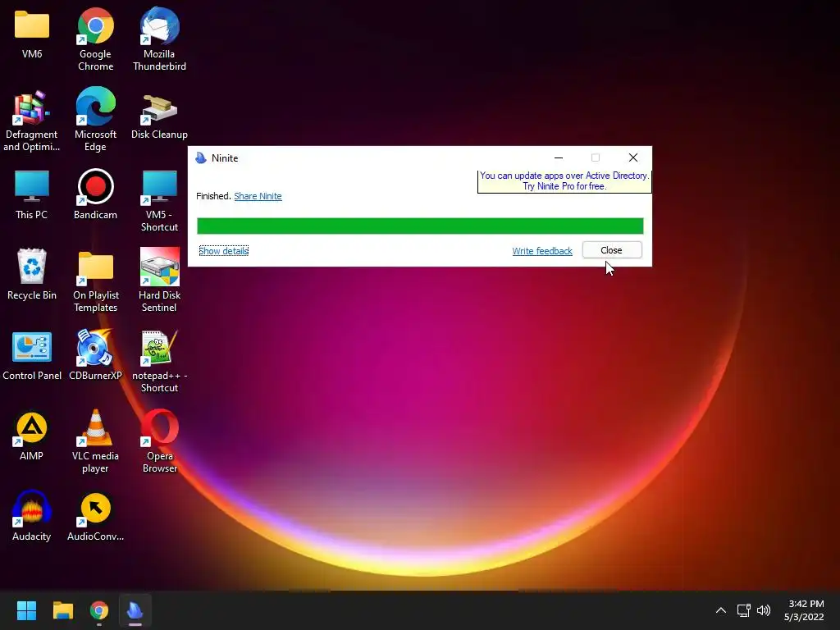Click the Ninite Pro Active Directory banner
The height and width of the screenshot is (630, 840).
564,181
